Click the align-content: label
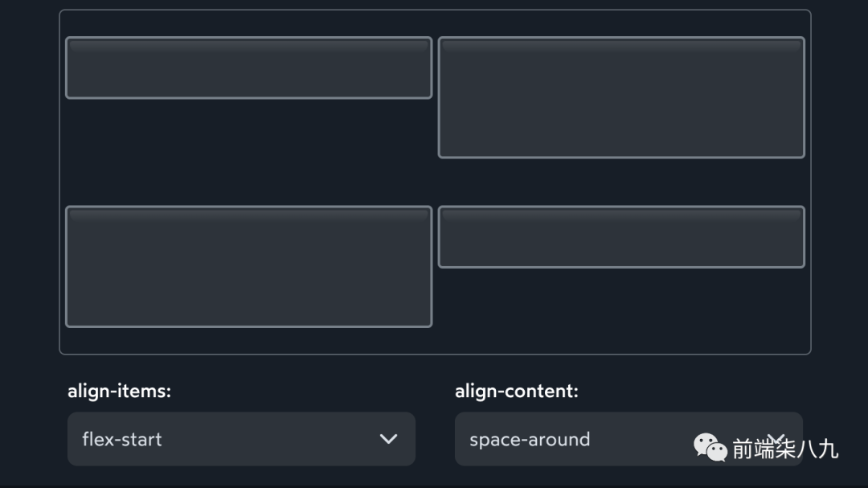868x488 pixels. tap(516, 392)
